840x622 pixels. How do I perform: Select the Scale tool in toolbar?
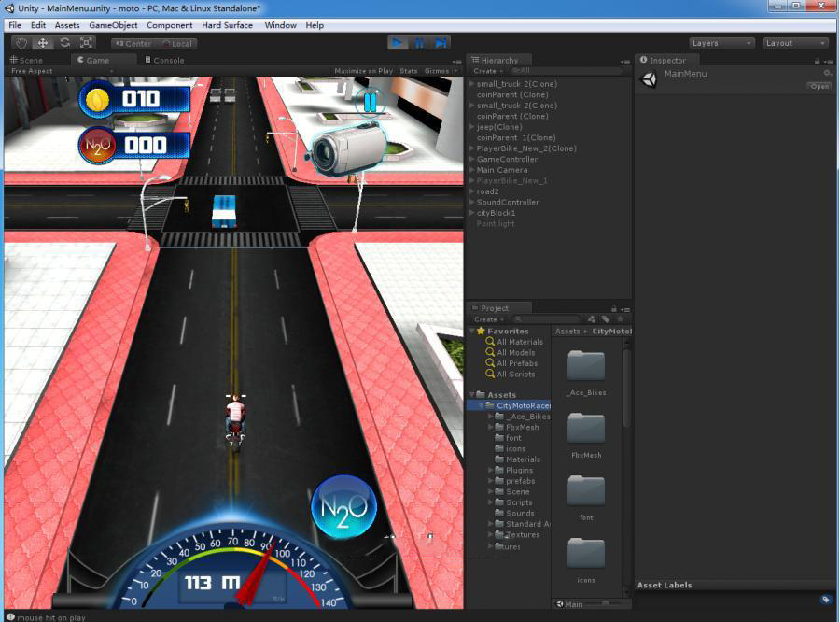pos(87,43)
